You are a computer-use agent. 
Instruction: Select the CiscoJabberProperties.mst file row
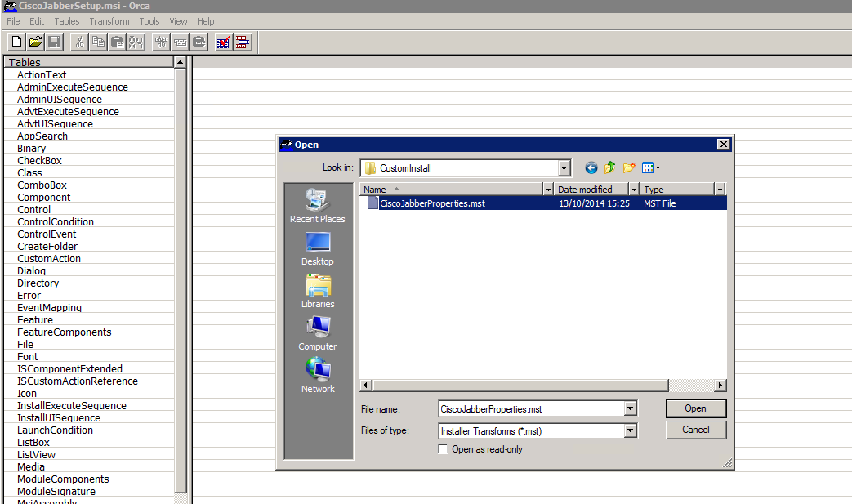(x=543, y=203)
